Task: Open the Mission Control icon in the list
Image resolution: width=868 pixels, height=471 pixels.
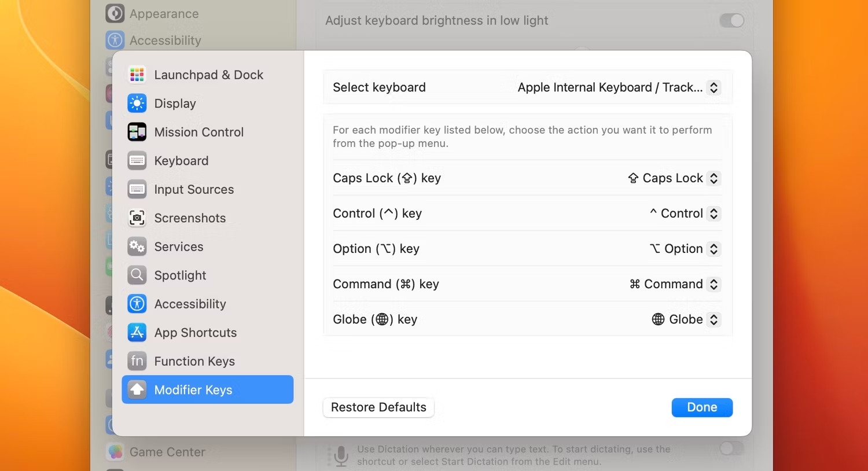Action: 137,132
